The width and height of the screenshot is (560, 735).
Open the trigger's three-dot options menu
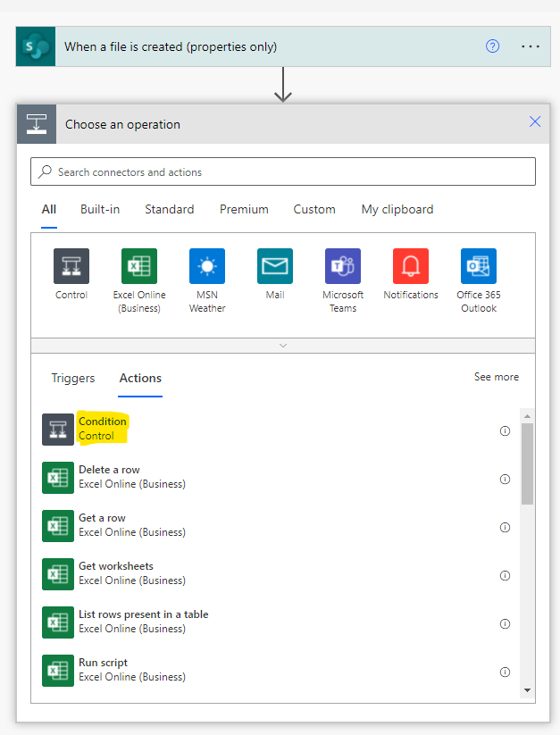pyautogui.click(x=530, y=46)
